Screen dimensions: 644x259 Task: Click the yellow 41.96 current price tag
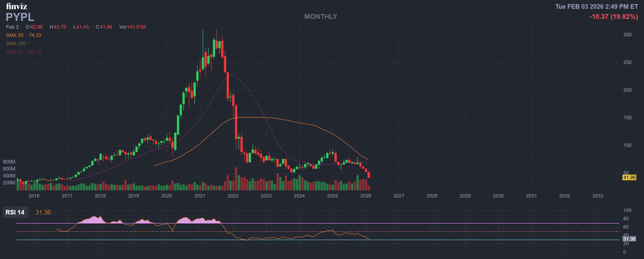pos(629,177)
